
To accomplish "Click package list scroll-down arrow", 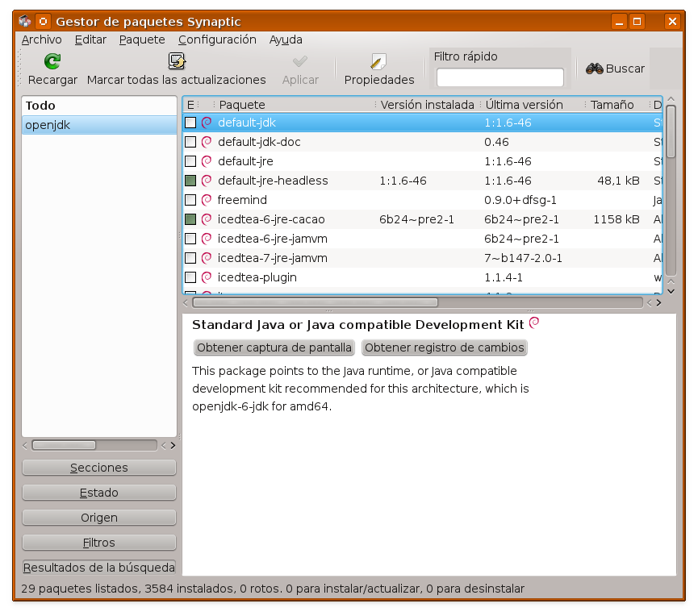I will click(671, 291).
